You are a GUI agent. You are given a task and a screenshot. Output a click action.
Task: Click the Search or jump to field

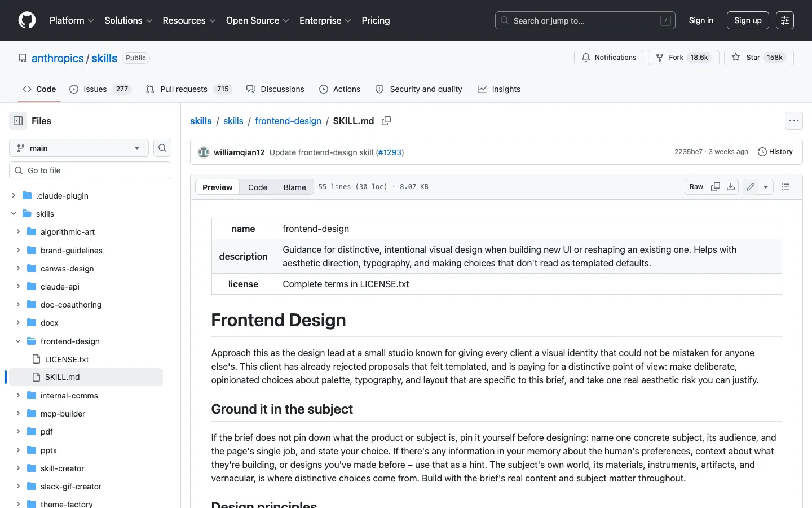[x=585, y=20]
